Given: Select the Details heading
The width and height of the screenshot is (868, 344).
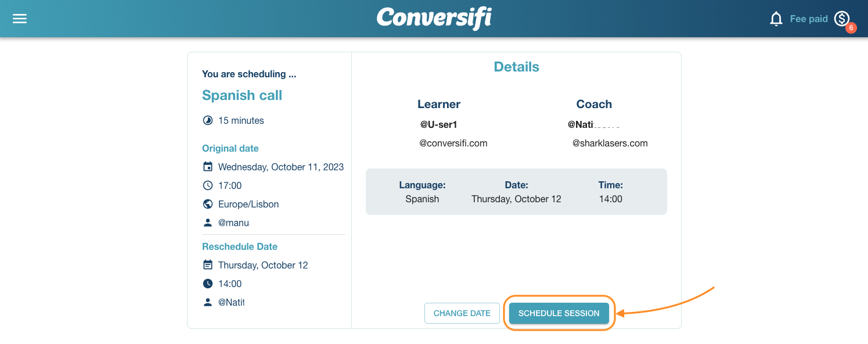Looking at the screenshot, I should pos(516,66).
